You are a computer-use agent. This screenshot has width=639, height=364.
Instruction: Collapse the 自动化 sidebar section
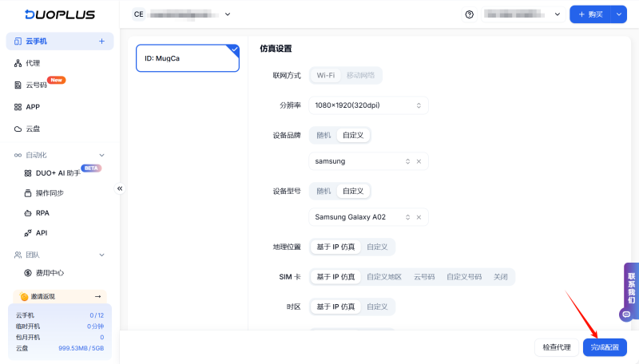101,155
